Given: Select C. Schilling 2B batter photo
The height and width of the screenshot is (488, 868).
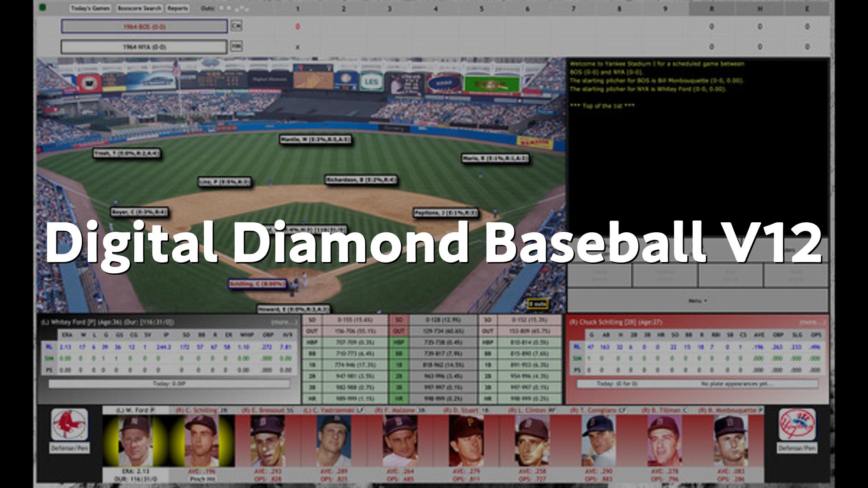Looking at the screenshot, I should [202, 441].
